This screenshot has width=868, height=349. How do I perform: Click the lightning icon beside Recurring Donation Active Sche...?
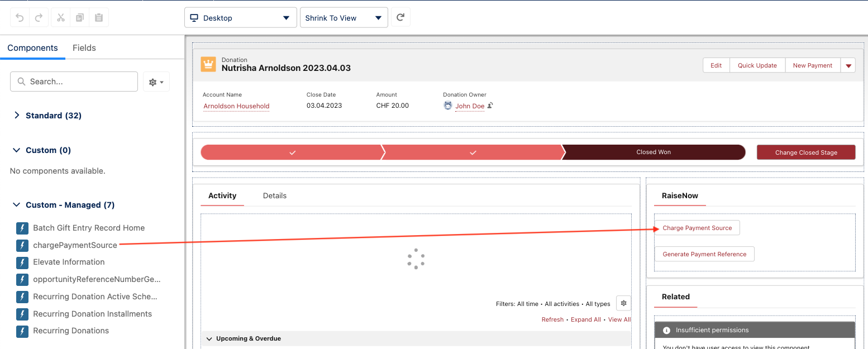[22, 297]
